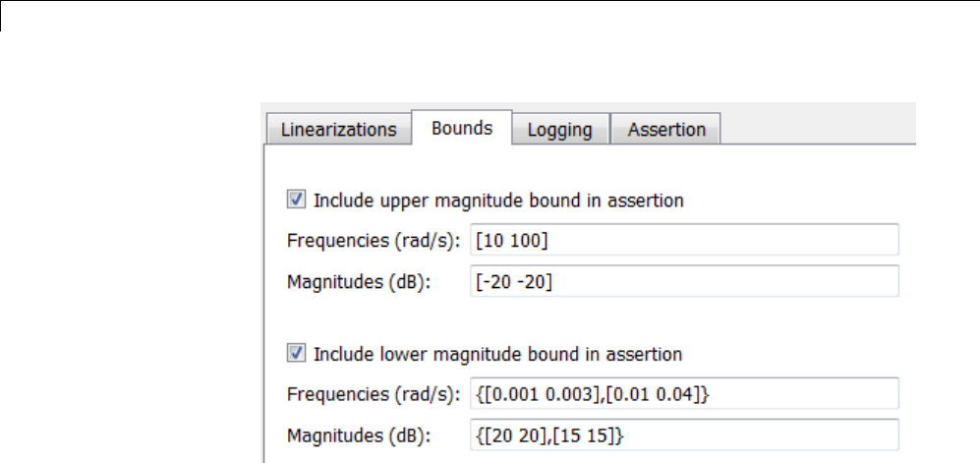Click the lower bound 'Frequencies (rad/s):' label
The height and width of the screenshot is (463, 980).
point(374,394)
